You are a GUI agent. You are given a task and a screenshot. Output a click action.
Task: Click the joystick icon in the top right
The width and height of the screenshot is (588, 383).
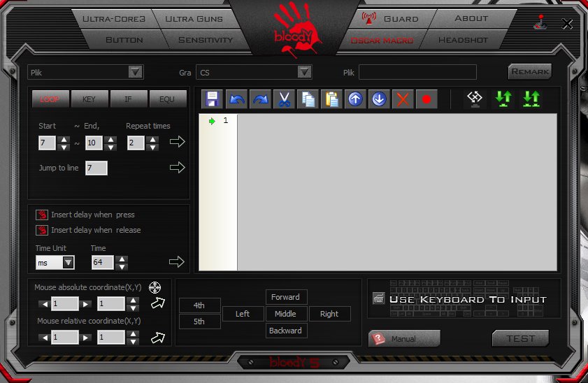click(540, 22)
